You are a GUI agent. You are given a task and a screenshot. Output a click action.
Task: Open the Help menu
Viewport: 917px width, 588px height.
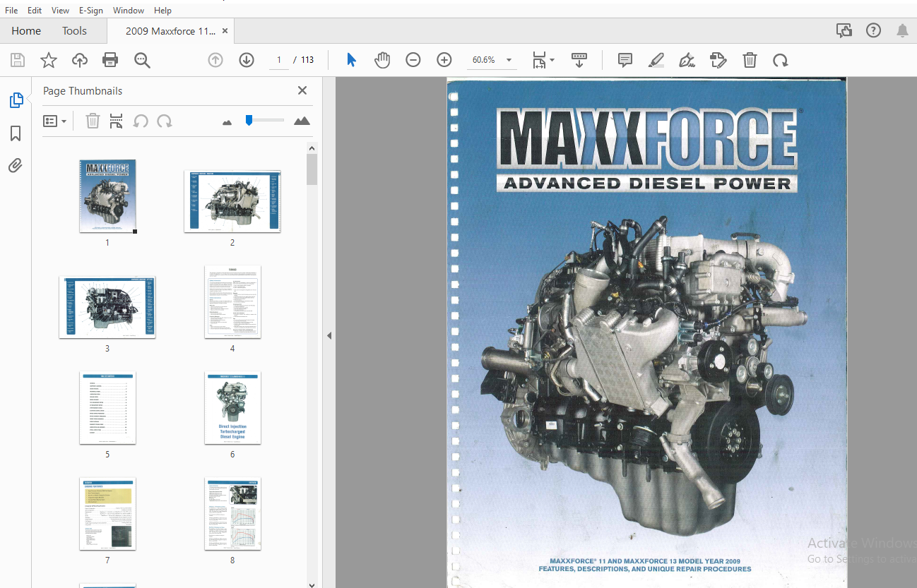162,11
